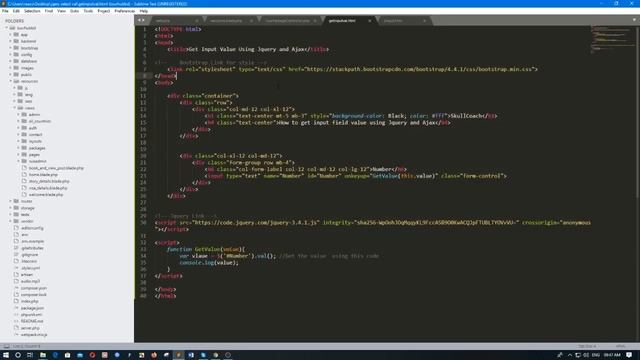Image resolution: width=640 pixels, height=360 pixels.
Task: Open webpack.mix.js in the sidebar
Action: click(34, 334)
